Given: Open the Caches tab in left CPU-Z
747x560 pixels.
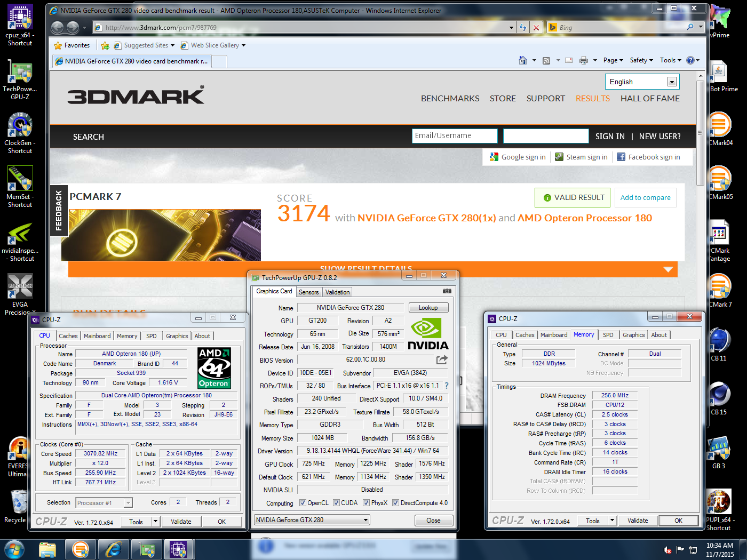Looking at the screenshot, I should (68, 336).
